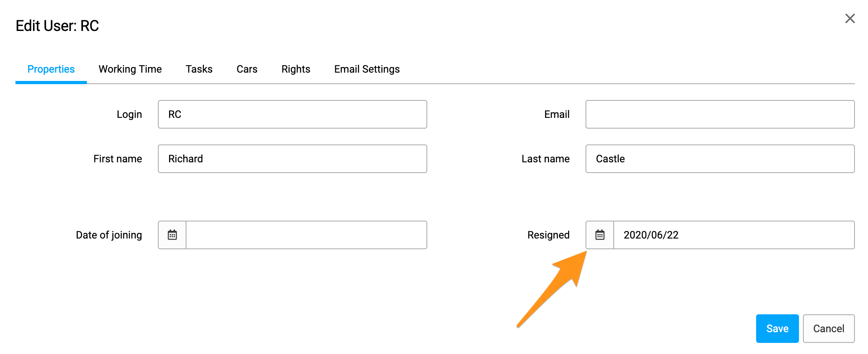This screenshot has width=868, height=354.
Task: Click the Edit User: RC title
Action: click(58, 26)
